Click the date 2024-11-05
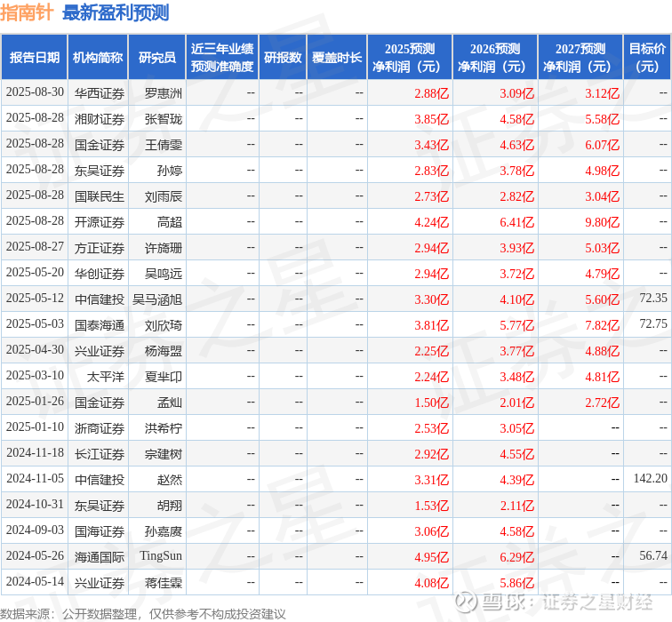The image size is (672, 622). tap(35, 478)
